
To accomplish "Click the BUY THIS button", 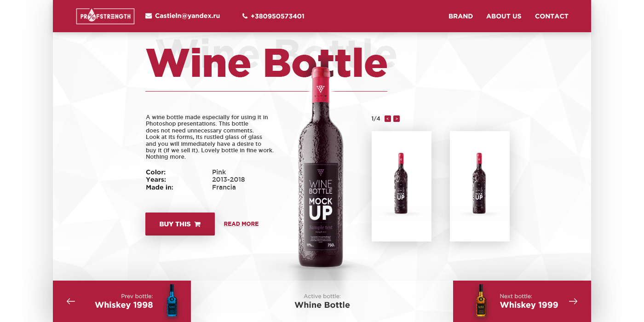I will point(180,224).
